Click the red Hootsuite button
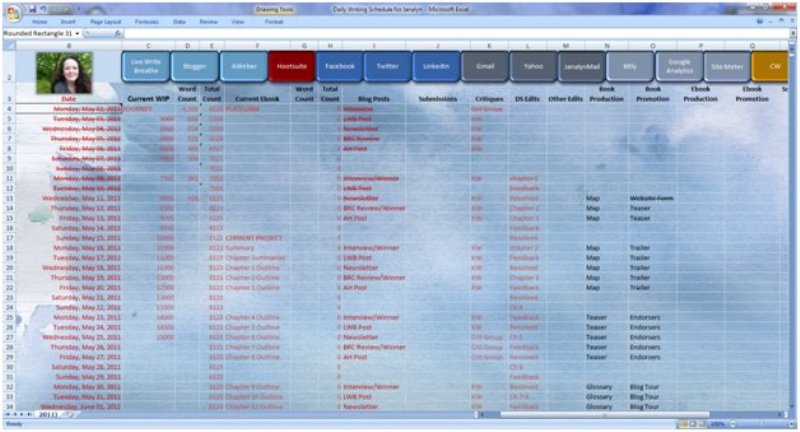Image resolution: width=800 pixels, height=432 pixels. (292, 66)
